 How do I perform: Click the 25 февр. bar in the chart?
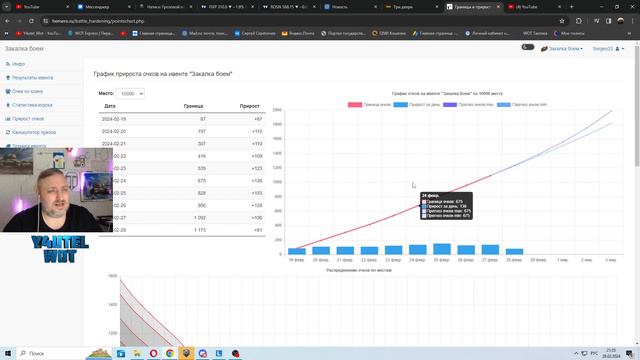click(x=442, y=249)
